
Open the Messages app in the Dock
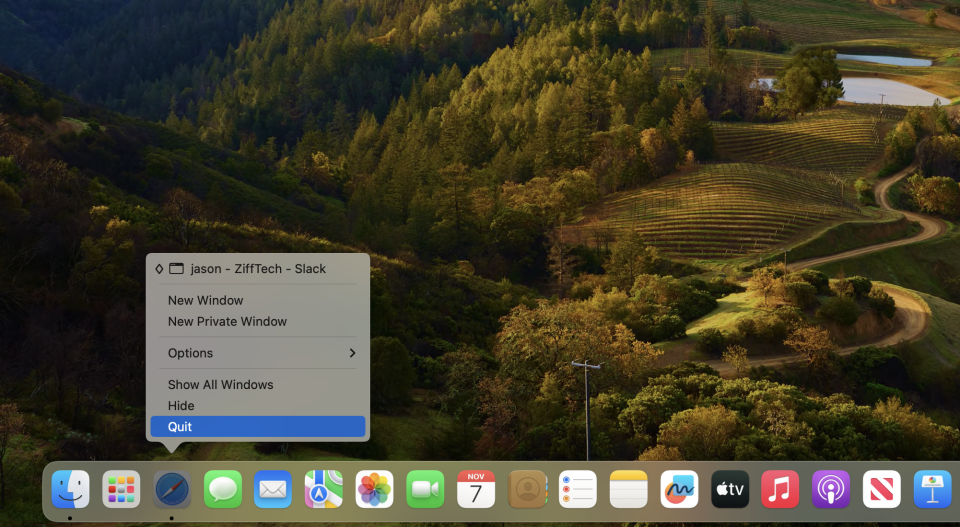[223, 489]
